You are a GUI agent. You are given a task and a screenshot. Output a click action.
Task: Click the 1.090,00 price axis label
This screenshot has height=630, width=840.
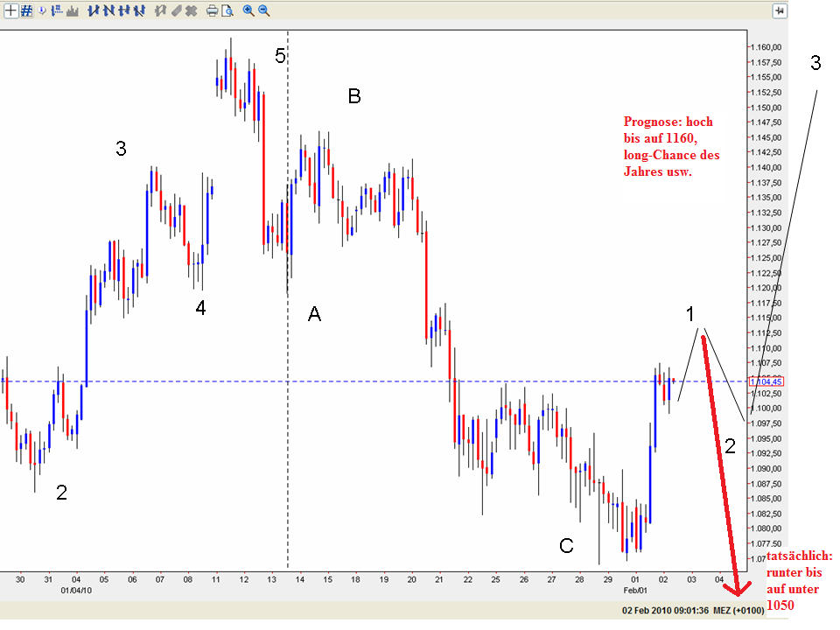tap(766, 468)
